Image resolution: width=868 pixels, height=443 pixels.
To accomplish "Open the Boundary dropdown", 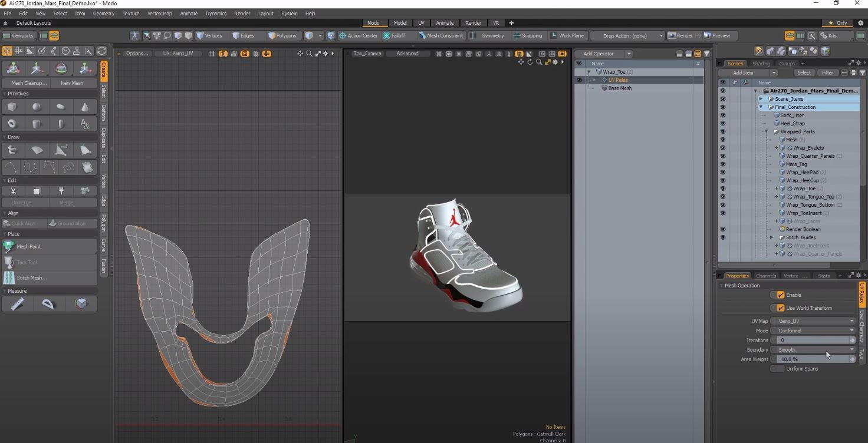I will (813, 350).
